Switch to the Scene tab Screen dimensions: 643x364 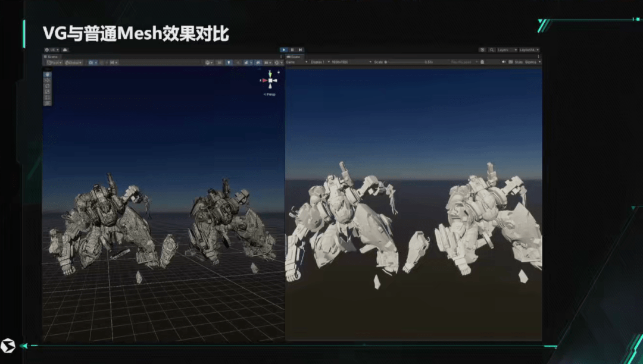(52, 57)
